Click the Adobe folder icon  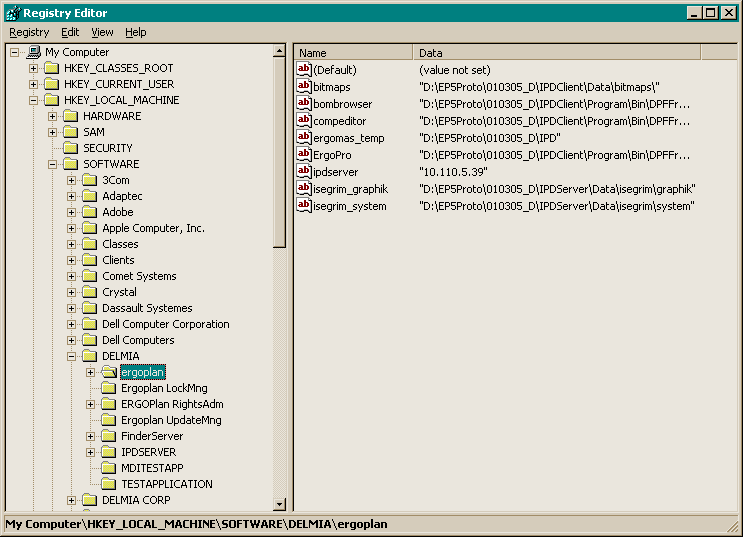click(x=89, y=212)
